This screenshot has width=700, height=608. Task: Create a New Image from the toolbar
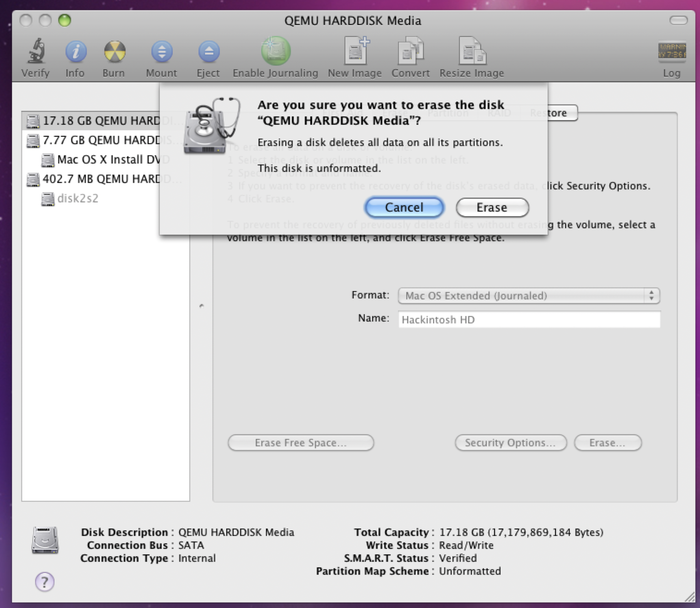pos(356,50)
